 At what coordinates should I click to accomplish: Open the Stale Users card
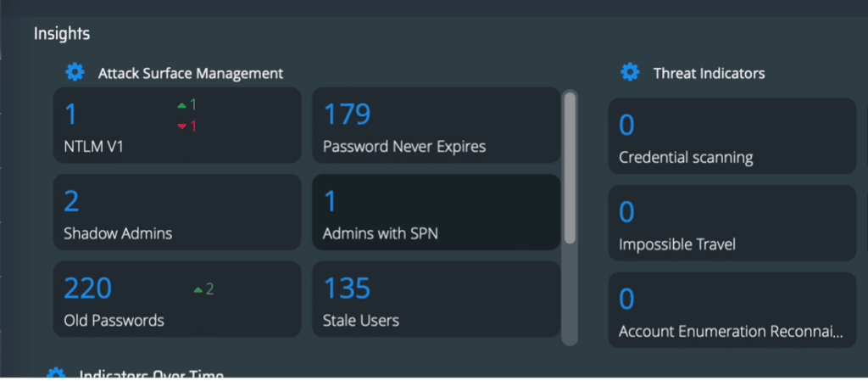(436, 300)
